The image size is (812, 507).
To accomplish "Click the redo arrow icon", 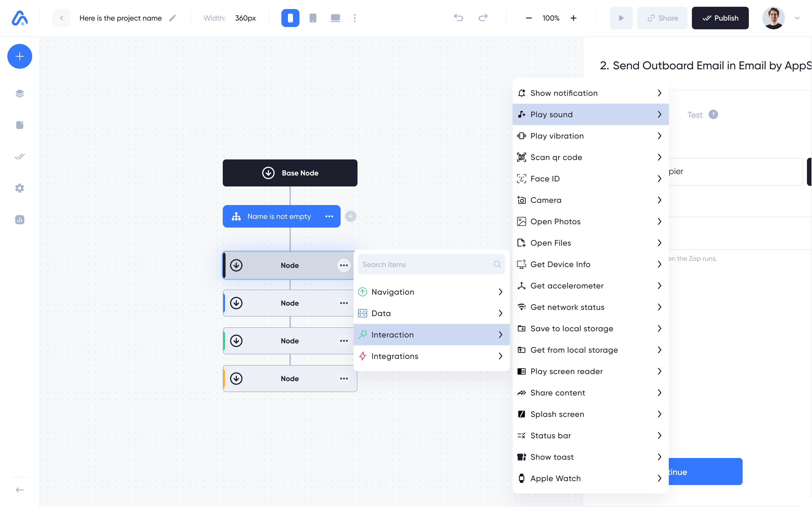I will click(x=483, y=18).
